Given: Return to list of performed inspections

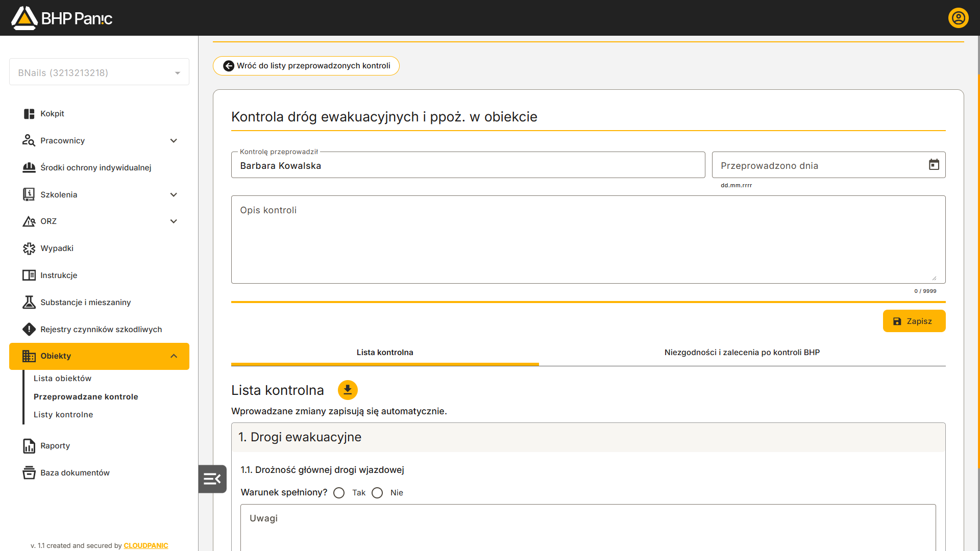Looking at the screenshot, I should pyautogui.click(x=306, y=66).
